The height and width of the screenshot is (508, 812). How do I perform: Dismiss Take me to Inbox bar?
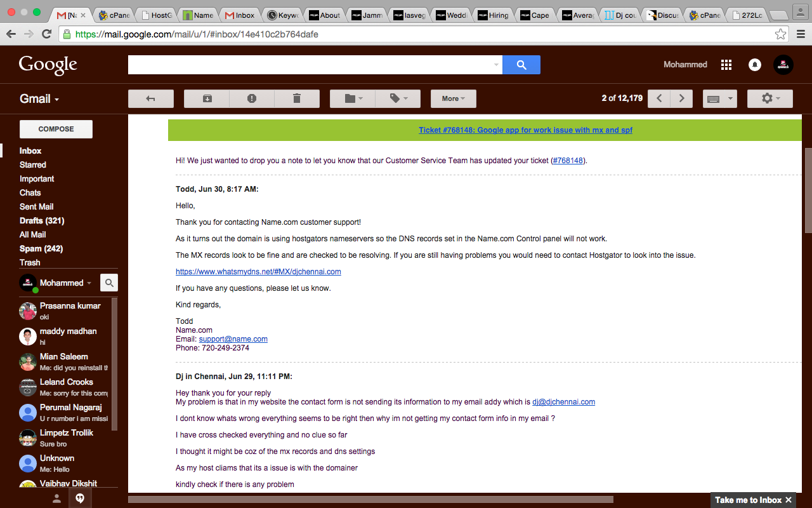[x=789, y=500]
